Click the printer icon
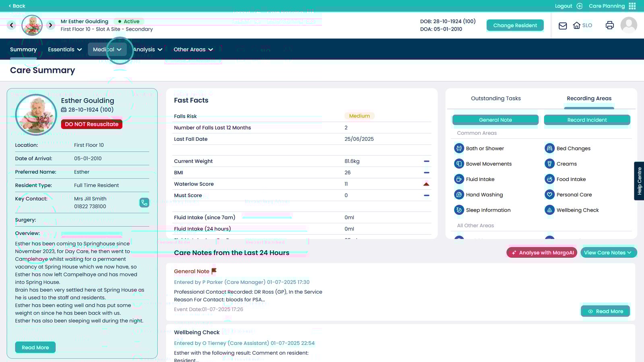The height and width of the screenshot is (362, 644). [609, 25]
